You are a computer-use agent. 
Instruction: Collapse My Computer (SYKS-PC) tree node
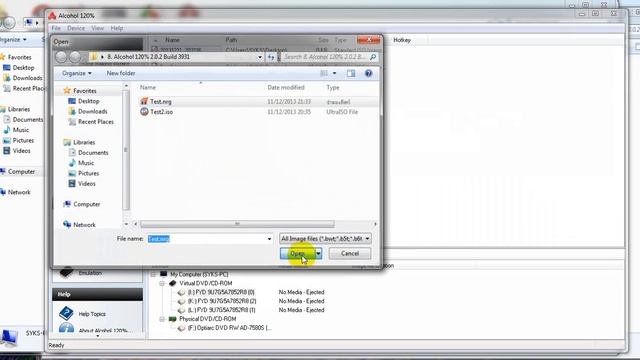tap(153, 274)
